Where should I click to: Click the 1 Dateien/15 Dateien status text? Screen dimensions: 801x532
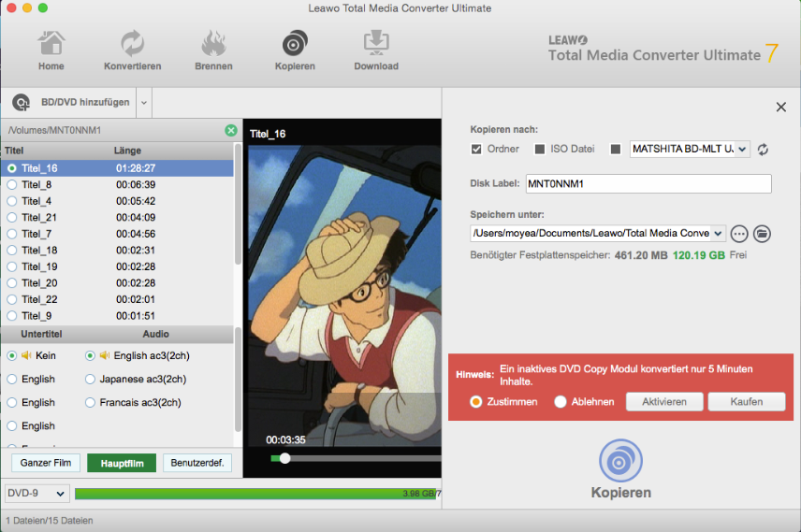50,521
